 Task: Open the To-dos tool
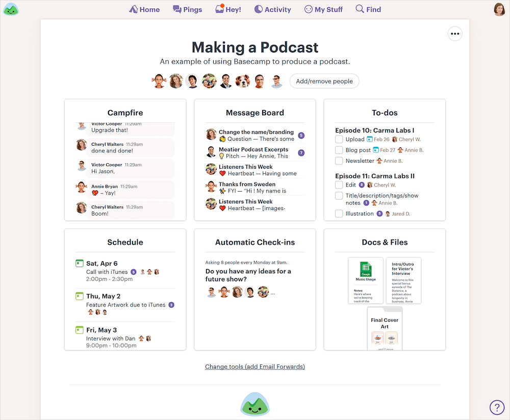(x=385, y=113)
